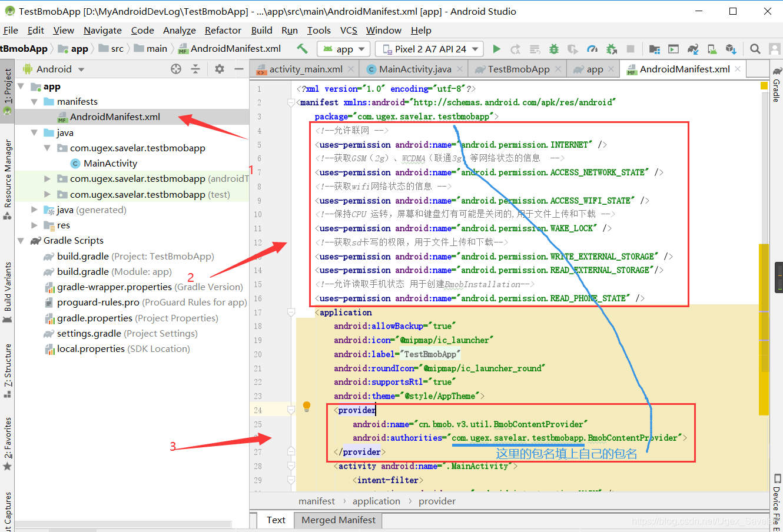Image resolution: width=783 pixels, height=532 pixels.
Task: Click manifest in the editor breadcrumb
Action: pyautogui.click(x=317, y=501)
